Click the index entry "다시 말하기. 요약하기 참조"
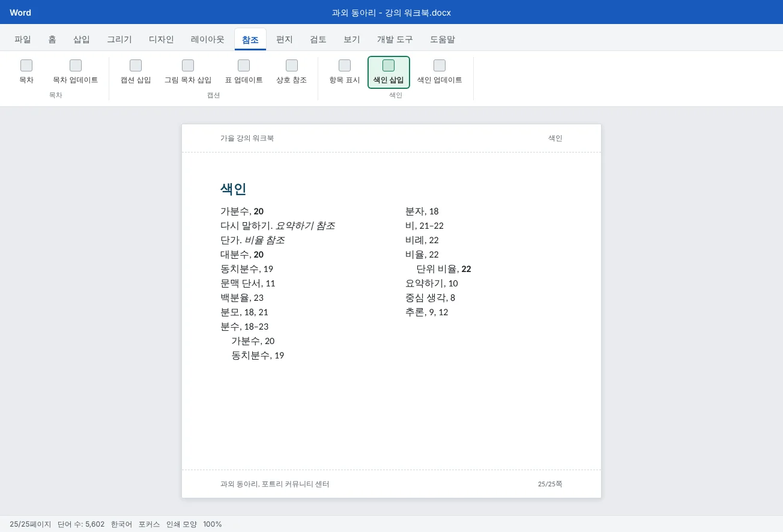 [277, 226]
